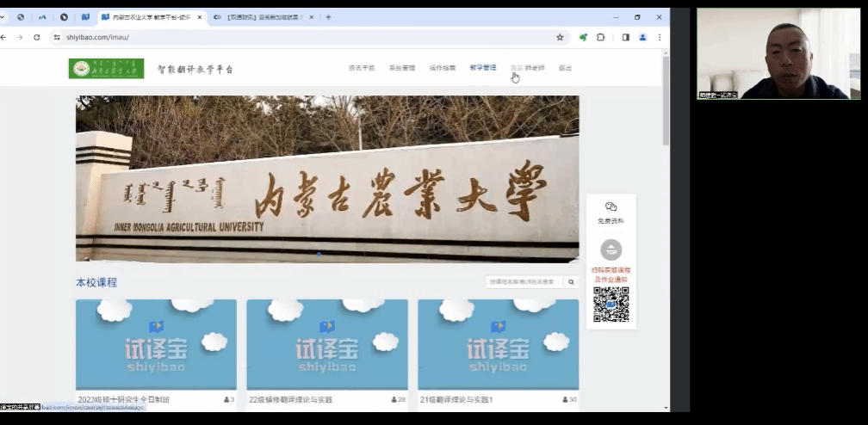Switch to the 双语资讯 browser tab
Screen dimensions: 868x425
(263, 17)
